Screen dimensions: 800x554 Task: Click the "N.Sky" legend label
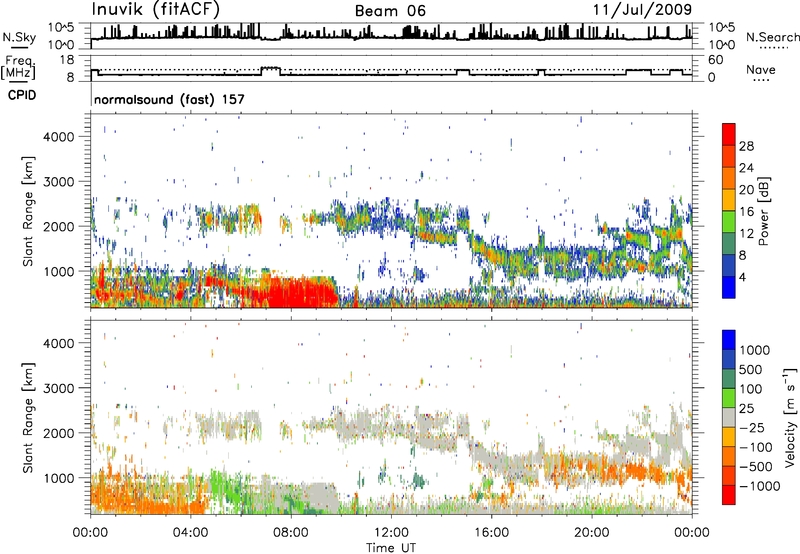point(19,37)
